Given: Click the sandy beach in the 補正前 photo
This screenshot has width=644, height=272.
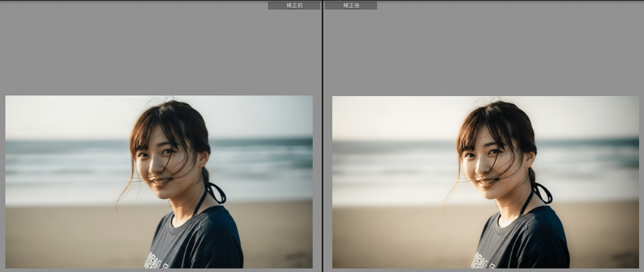Looking at the screenshot, I should point(70,236).
